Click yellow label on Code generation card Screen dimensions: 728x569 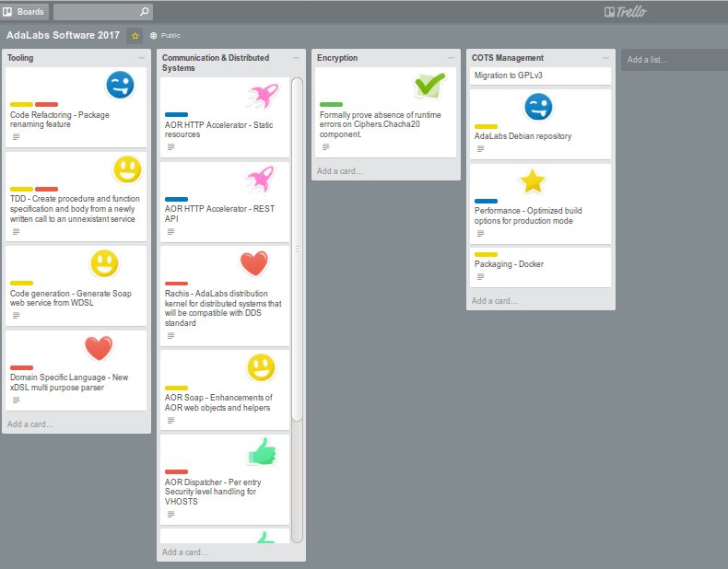tap(21, 283)
